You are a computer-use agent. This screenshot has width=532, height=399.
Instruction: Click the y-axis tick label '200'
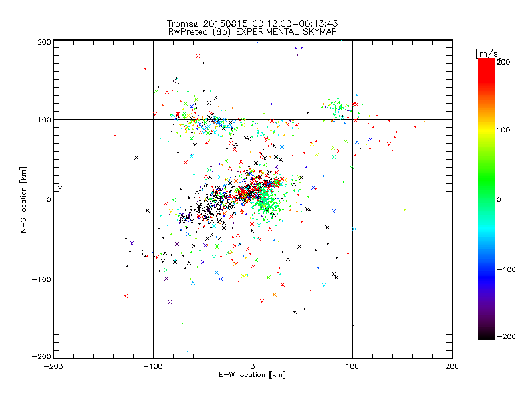[44, 42]
